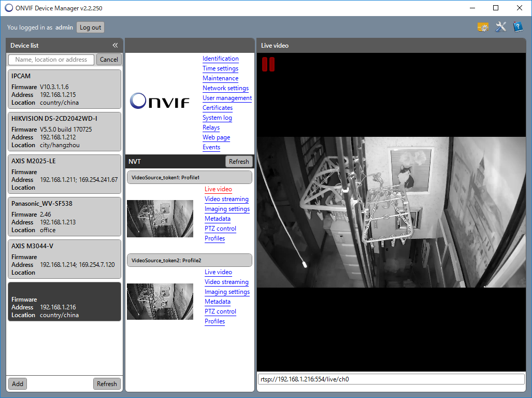Open Imaging settings for Profile2
532x398 pixels.
coord(227,291)
